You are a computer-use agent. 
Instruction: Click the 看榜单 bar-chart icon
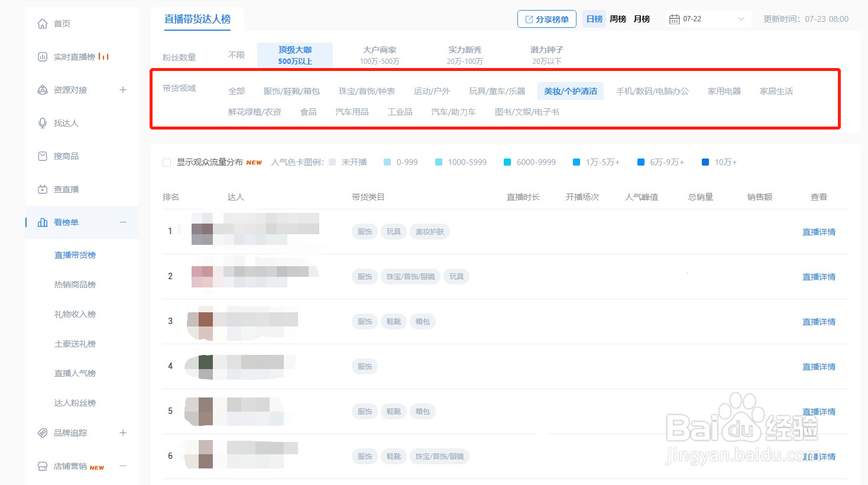pos(42,222)
